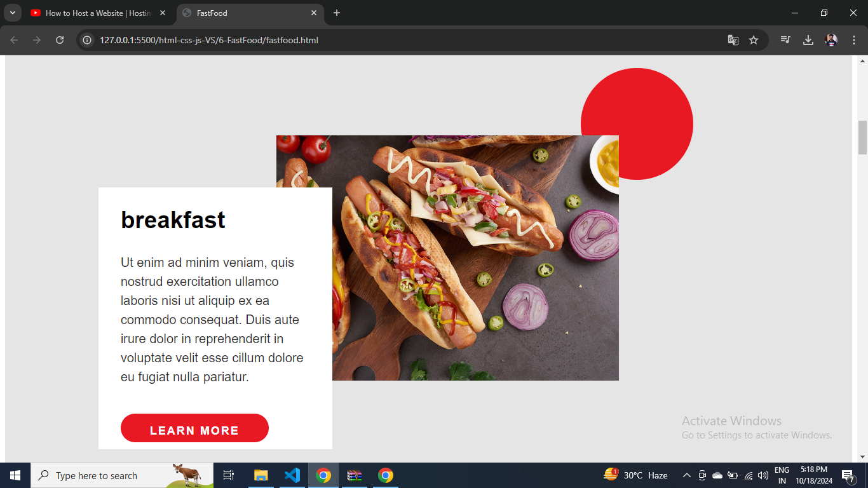This screenshot has height=488, width=868.
Task: Open the second Chrome taskbar icon
Action: pyautogui.click(x=386, y=475)
